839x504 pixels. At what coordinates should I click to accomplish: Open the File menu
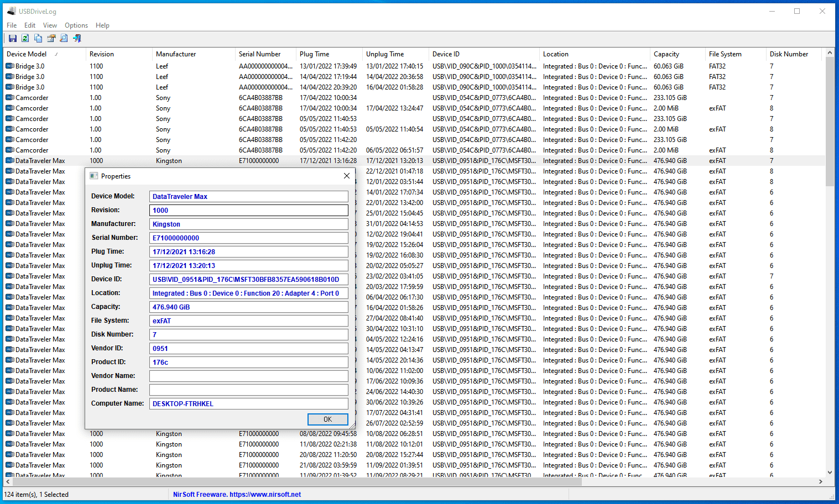click(x=12, y=25)
